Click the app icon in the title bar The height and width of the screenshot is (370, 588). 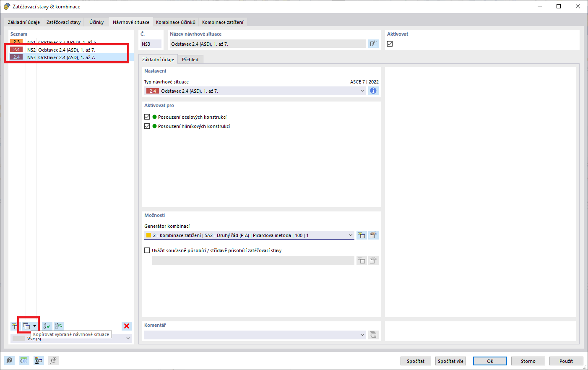(7, 7)
